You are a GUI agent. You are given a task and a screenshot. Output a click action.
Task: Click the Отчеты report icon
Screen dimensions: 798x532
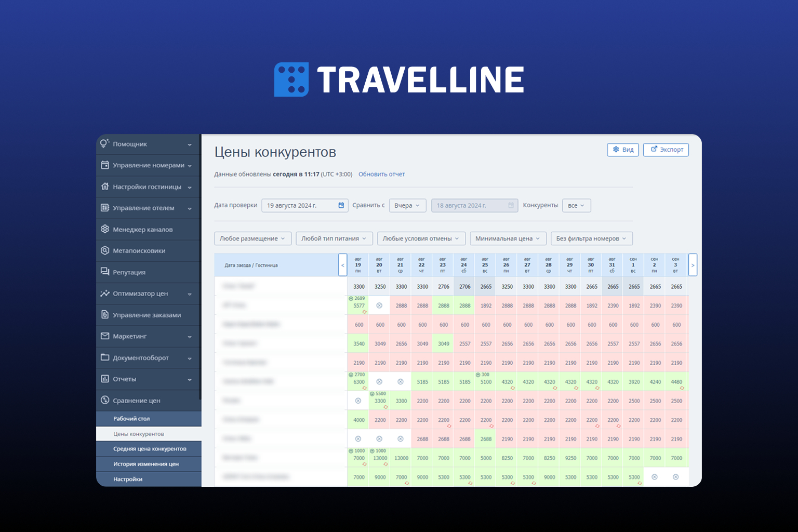pyautogui.click(x=104, y=378)
